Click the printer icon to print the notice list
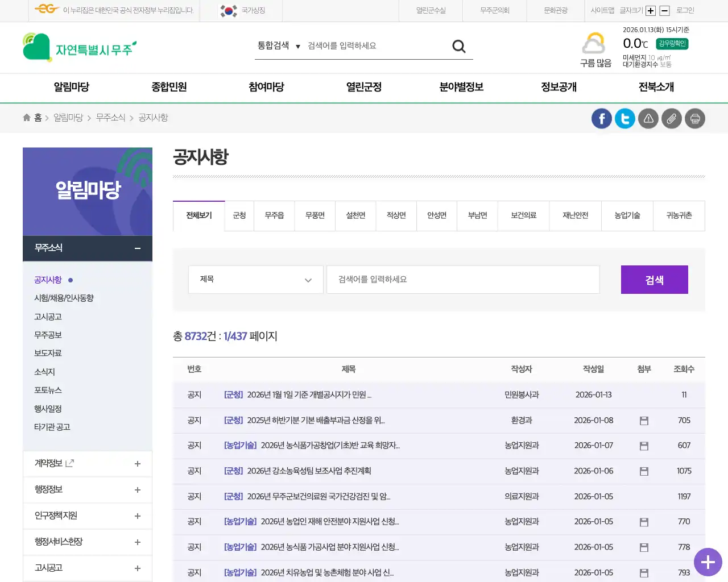Screen dimensions: 728x582 [694, 118]
